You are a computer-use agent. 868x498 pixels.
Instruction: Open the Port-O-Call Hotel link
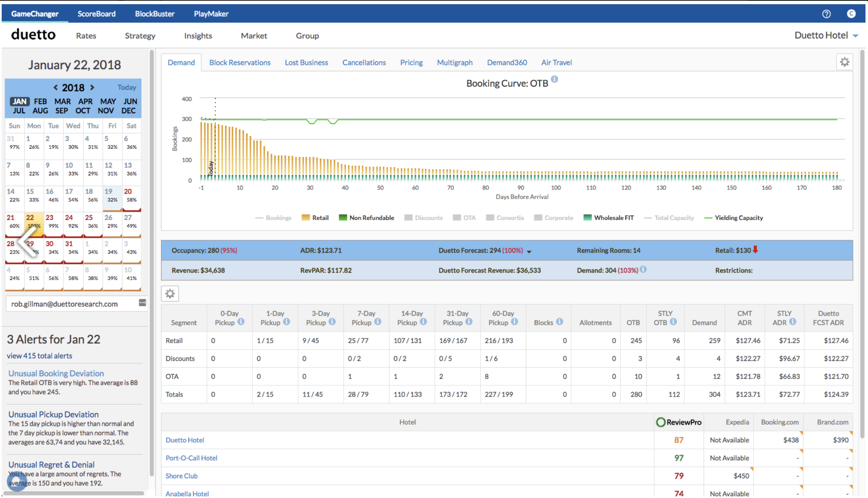(191, 458)
